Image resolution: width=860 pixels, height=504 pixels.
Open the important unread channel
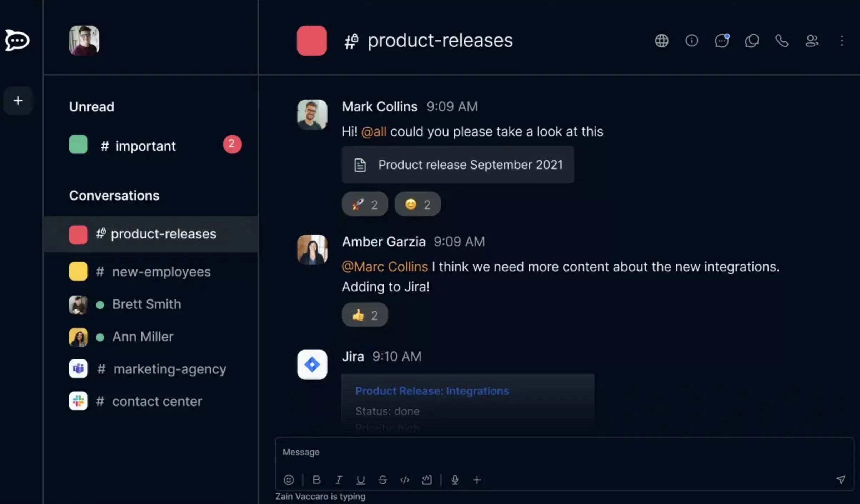151,145
